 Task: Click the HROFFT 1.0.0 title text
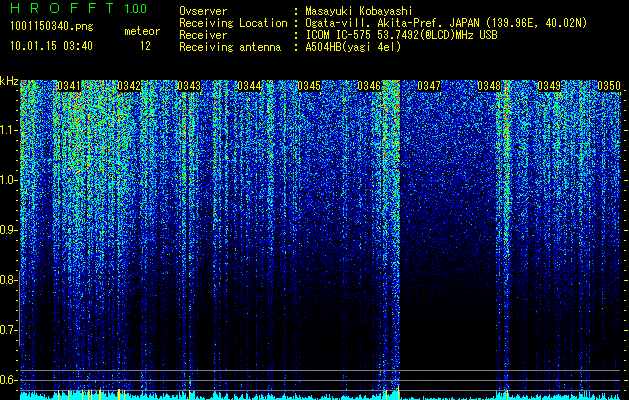(78, 8)
